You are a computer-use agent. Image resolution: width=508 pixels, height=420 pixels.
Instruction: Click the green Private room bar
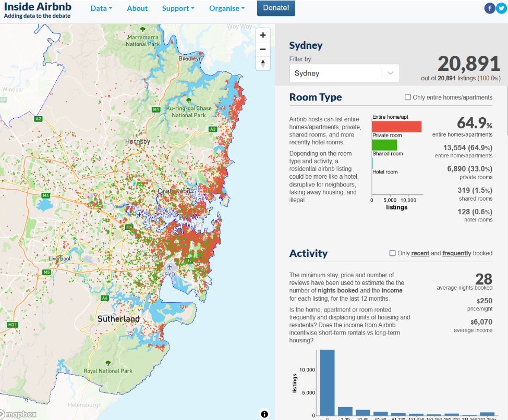click(384, 145)
